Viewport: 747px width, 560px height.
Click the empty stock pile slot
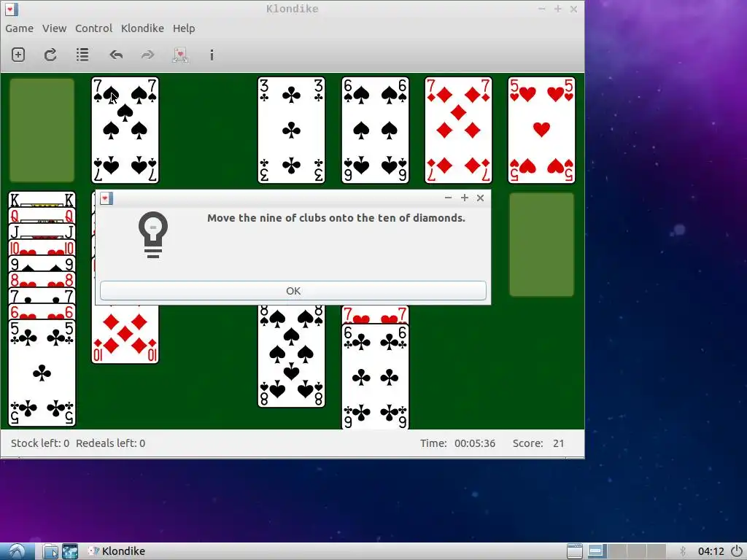click(42, 130)
